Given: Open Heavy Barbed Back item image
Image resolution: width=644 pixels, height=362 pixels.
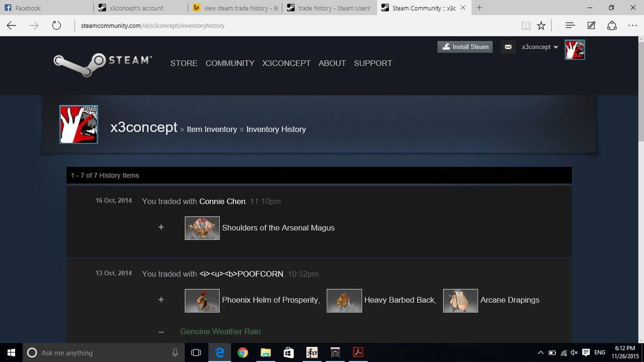Looking at the screenshot, I should 344,300.
